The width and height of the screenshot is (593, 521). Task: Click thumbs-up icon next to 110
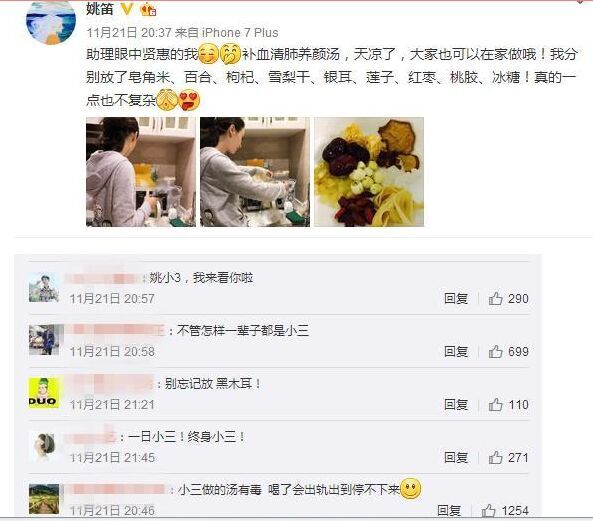coord(495,405)
